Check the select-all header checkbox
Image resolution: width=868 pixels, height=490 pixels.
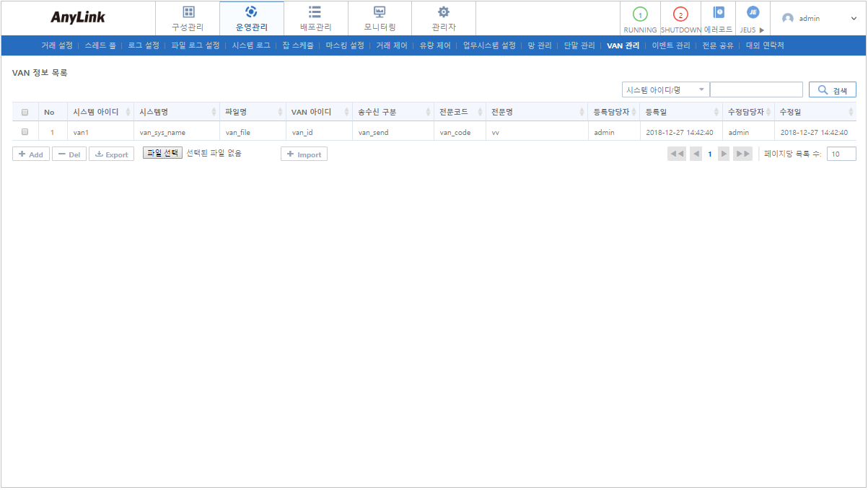[x=25, y=113]
